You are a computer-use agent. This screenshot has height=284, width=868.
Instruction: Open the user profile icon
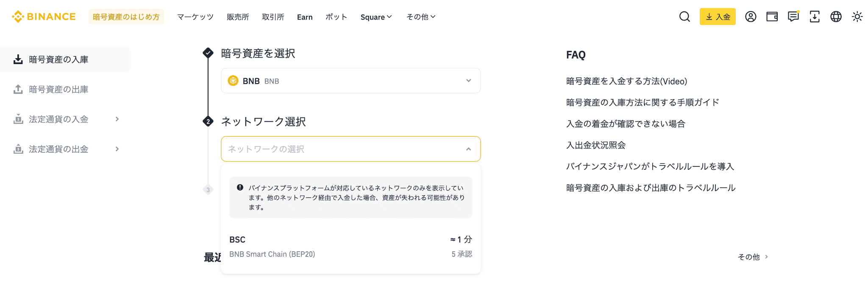751,17
